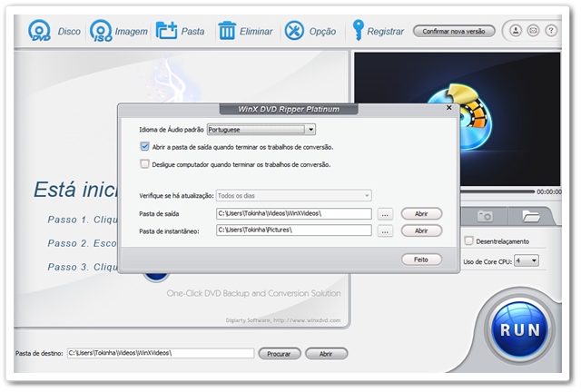Open the Idioma de Áudio padrão dropdown
The height and width of the screenshot is (392, 581).
(x=261, y=130)
